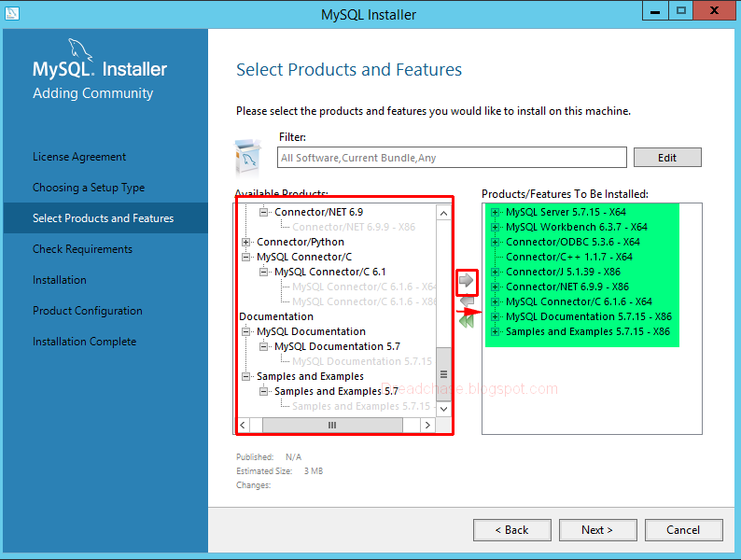This screenshot has height=560, width=741.
Task: Select Connector/NET 6.9 in available products
Action: [319, 212]
